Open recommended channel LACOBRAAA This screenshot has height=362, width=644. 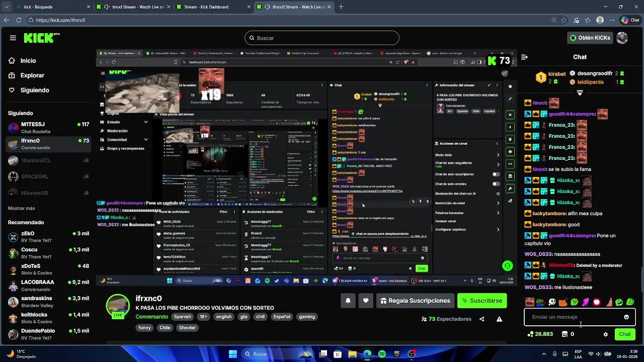coord(48,286)
